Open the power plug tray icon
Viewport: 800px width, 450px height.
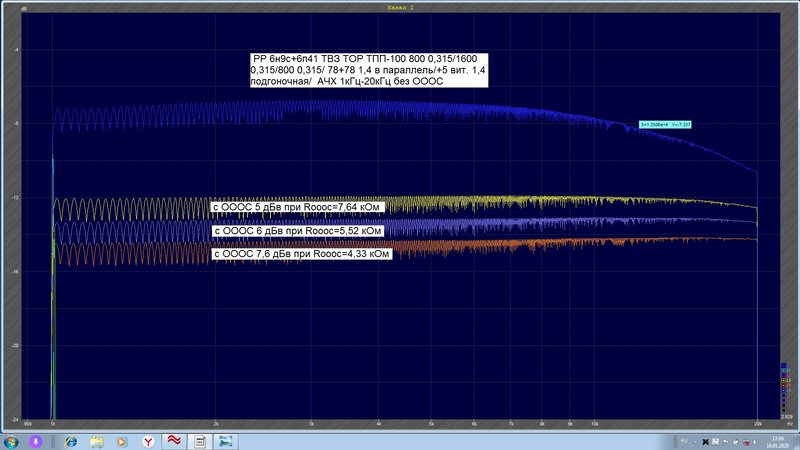point(735,442)
